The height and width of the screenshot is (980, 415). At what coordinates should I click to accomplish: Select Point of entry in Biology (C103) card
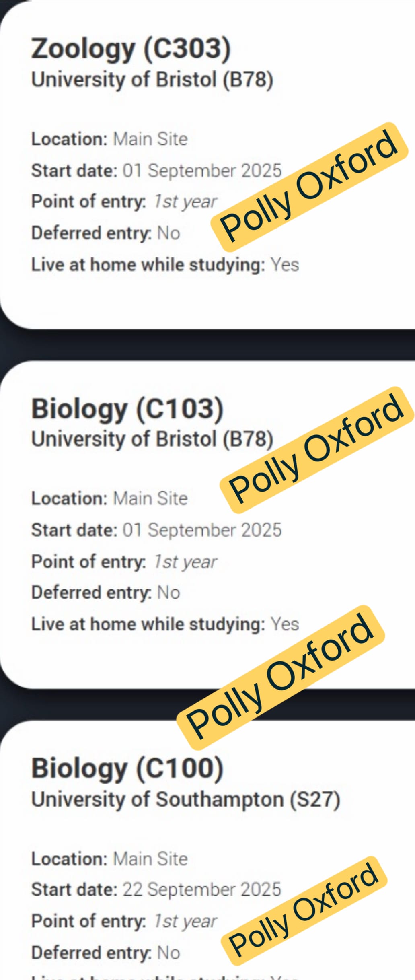click(124, 562)
